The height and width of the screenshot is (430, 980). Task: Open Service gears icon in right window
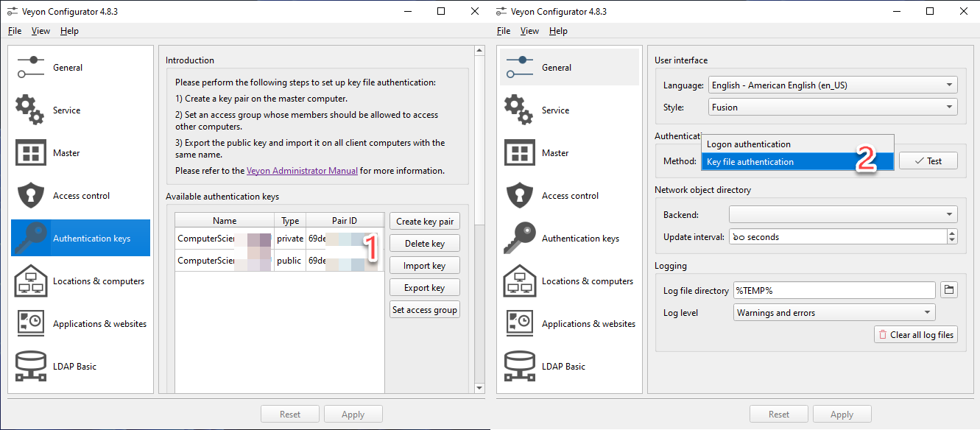(x=519, y=110)
